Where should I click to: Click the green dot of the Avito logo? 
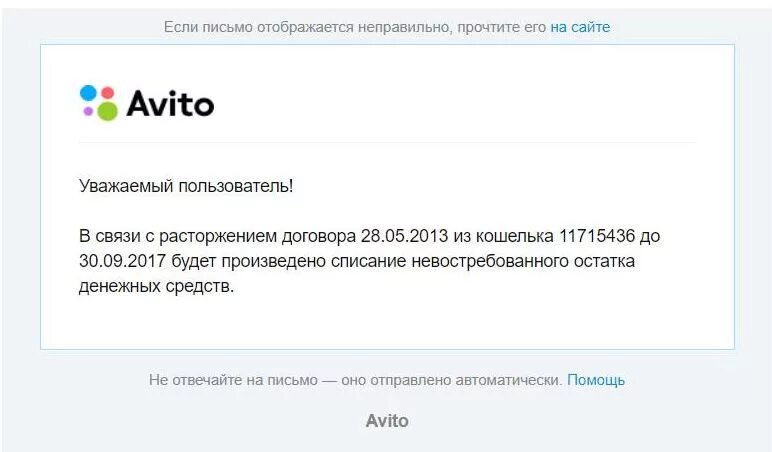pos(107,111)
